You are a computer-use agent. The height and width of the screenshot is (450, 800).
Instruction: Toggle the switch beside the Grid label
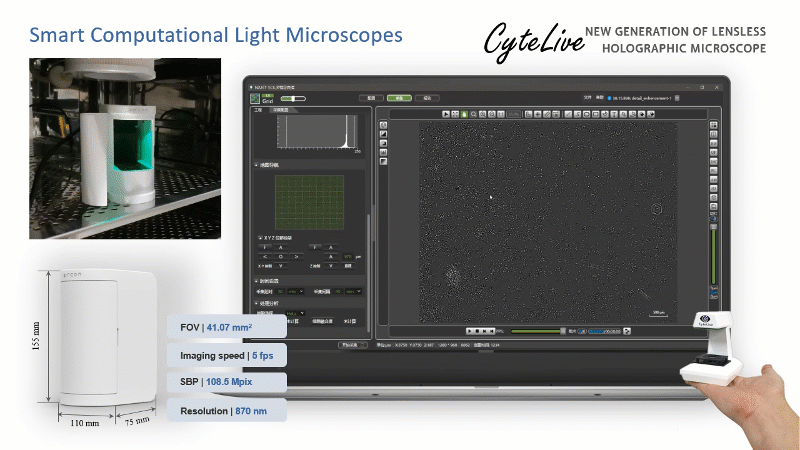[x=293, y=98]
